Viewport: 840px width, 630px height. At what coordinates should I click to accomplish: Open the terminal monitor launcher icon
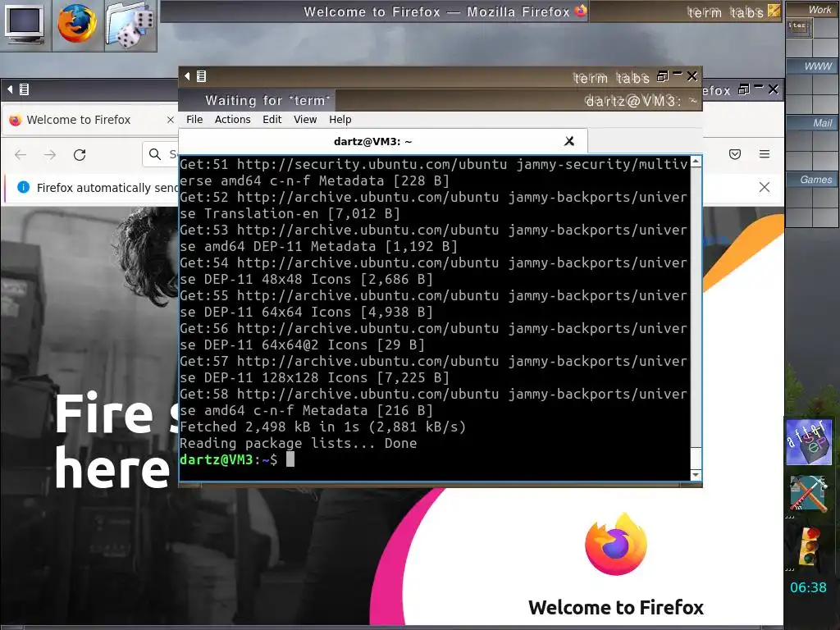coord(25,25)
